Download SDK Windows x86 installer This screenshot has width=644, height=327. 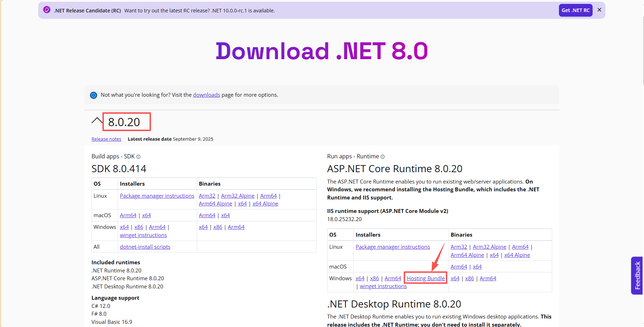click(139, 227)
